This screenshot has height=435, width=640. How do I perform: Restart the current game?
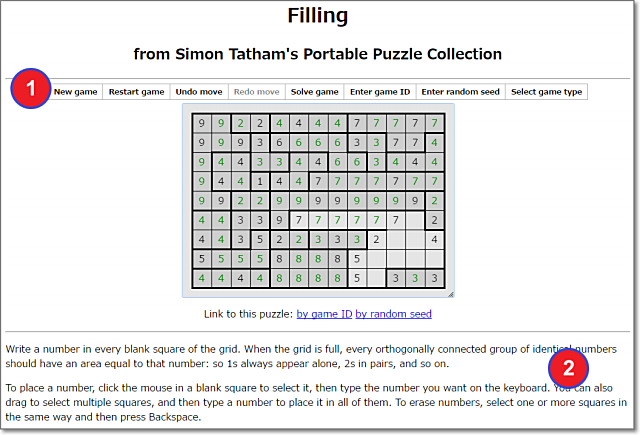point(137,92)
